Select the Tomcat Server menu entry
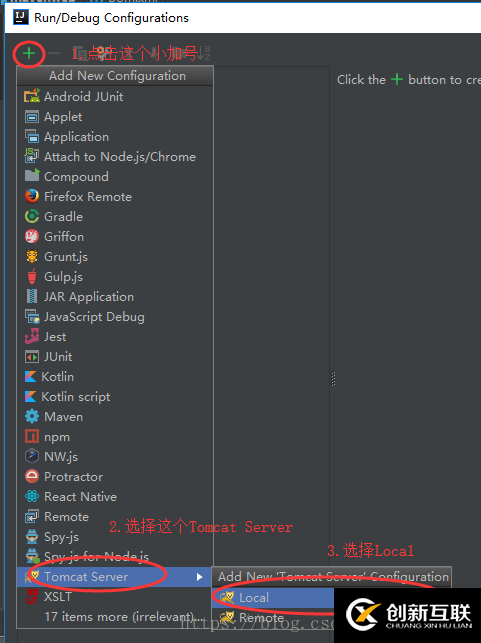Viewport: 481px width, 643px height. [115, 577]
